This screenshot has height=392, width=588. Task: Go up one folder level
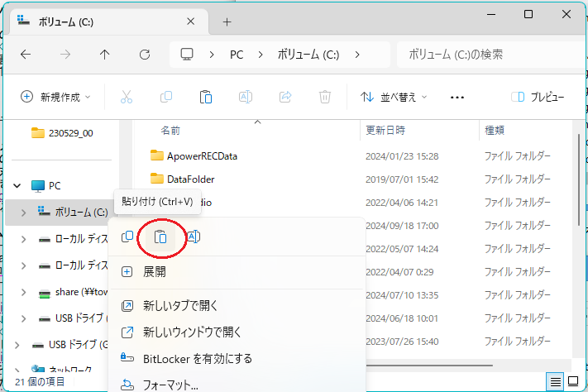[105, 55]
